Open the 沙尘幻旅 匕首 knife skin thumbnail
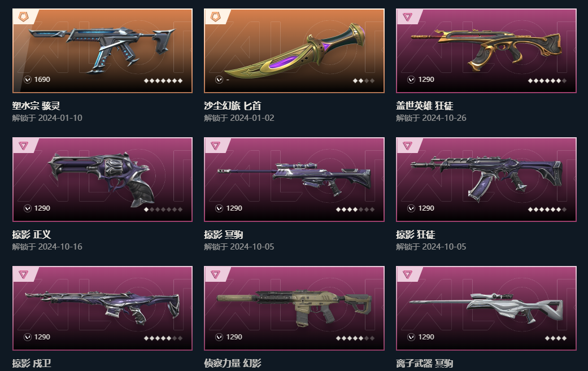 pos(294,51)
